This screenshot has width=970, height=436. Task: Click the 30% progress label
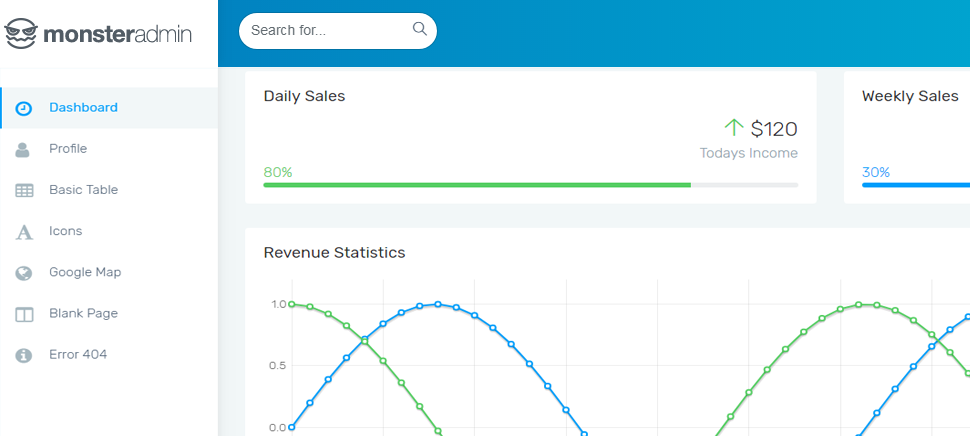tap(876, 173)
